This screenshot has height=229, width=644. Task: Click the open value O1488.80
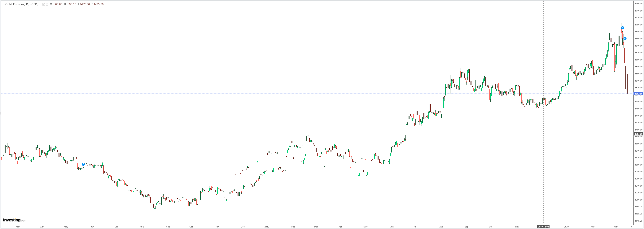click(56, 4)
